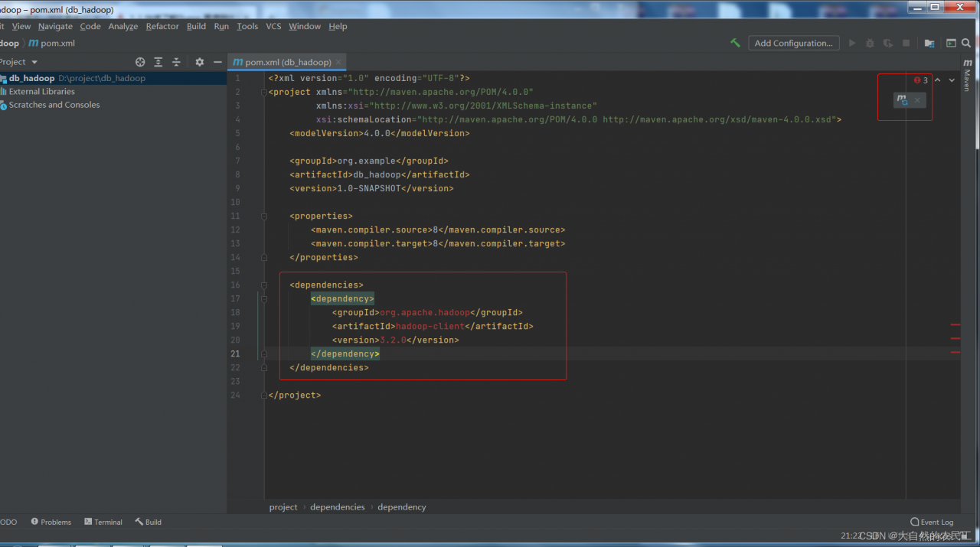
Task: Open the Event Log
Action: (932, 522)
